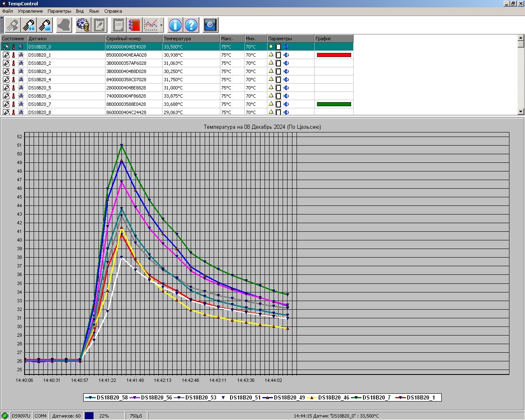This screenshot has width=525, height=420.
Task: Open the Вид menu
Action: pos(80,11)
